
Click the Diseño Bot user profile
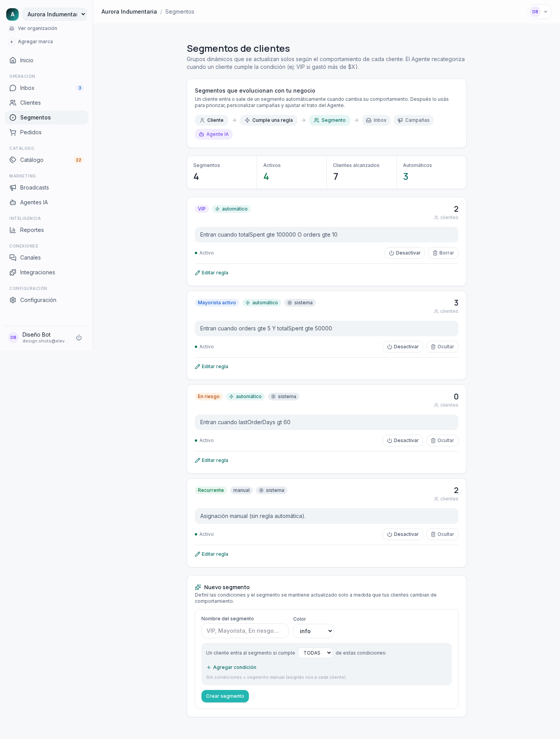[39, 337]
